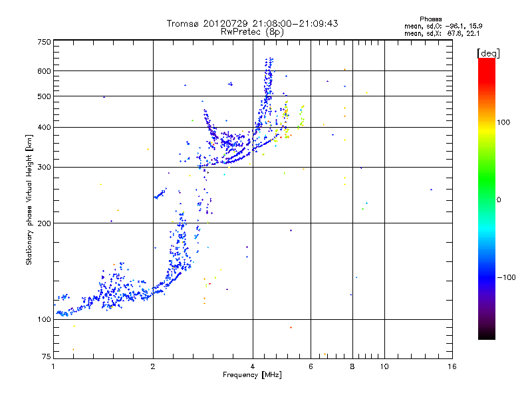Click the 600 height axis tick label
The height and width of the screenshot is (399, 532).
tap(44, 71)
